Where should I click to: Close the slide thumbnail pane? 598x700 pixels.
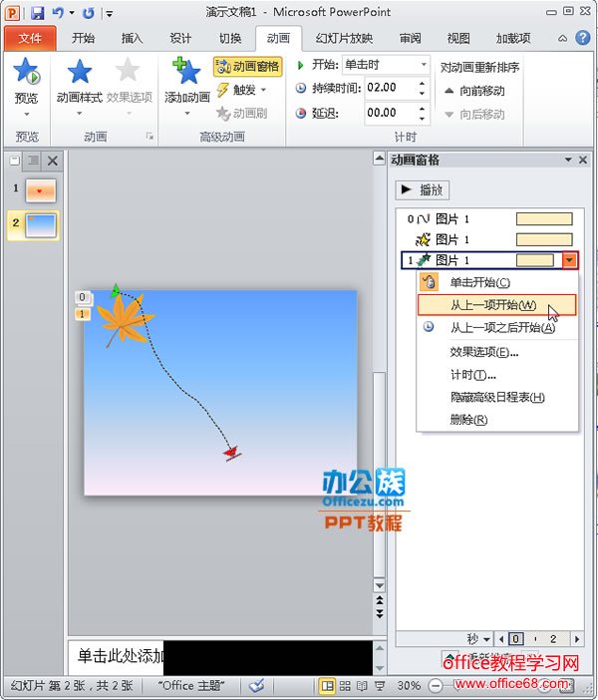(52, 161)
